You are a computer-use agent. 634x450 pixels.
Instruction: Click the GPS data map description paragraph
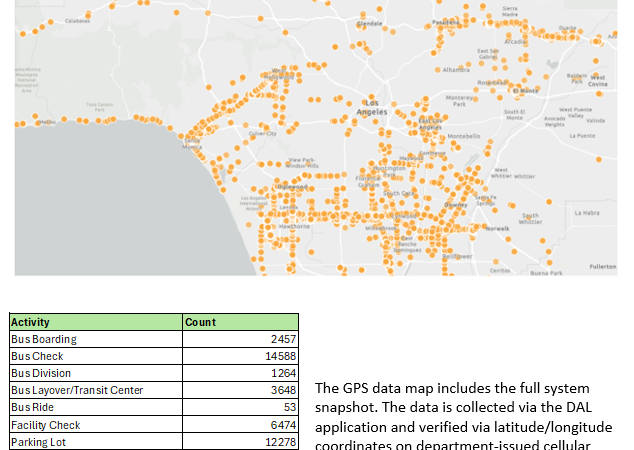463,414
